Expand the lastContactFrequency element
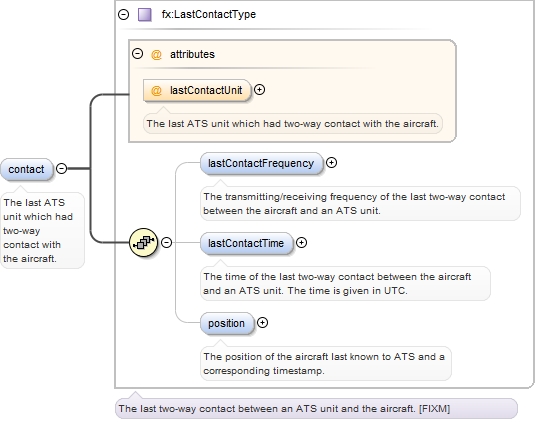This screenshot has width=536, height=422. (331, 163)
